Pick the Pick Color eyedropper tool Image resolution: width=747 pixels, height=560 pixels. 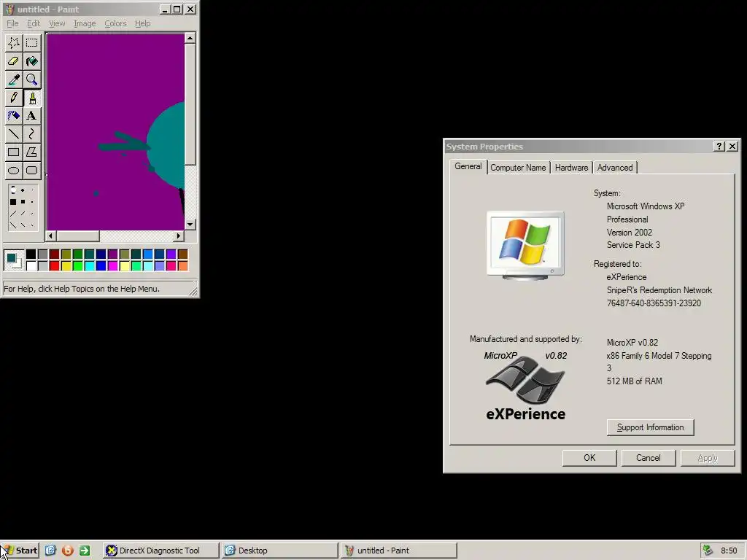coord(14,79)
